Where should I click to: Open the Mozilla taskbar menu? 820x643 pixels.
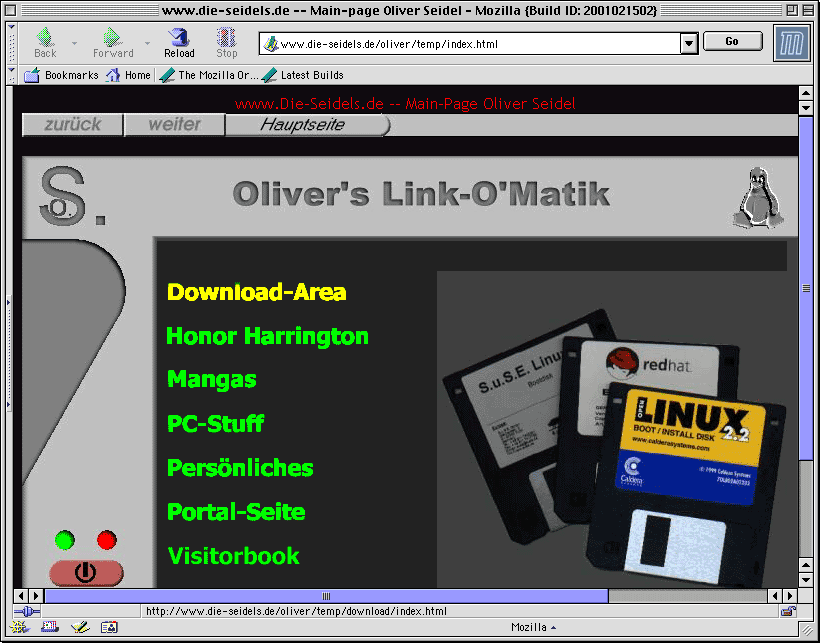pos(533,627)
